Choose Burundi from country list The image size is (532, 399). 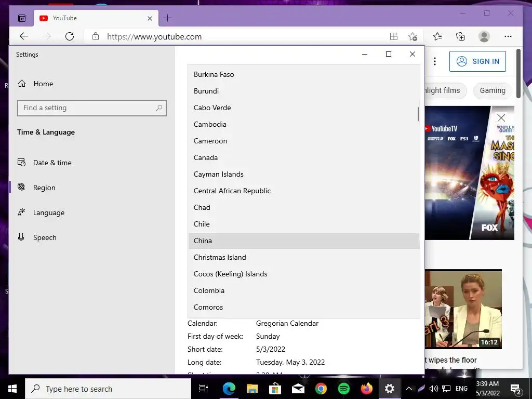tap(303, 91)
